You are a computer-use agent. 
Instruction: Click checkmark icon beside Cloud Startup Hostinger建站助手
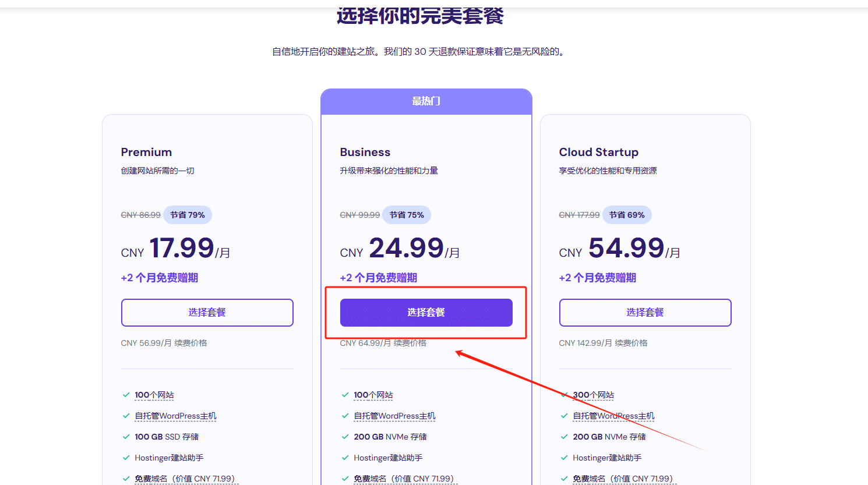point(564,458)
